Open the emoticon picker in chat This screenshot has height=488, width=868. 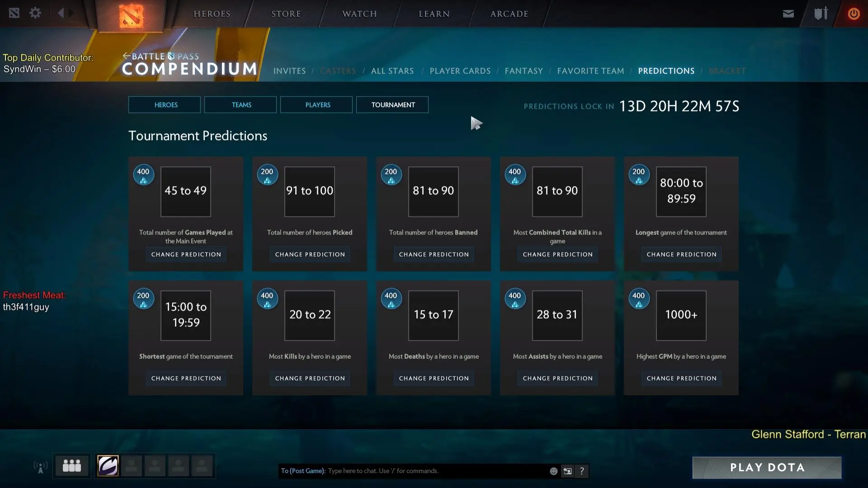click(x=553, y=471)
